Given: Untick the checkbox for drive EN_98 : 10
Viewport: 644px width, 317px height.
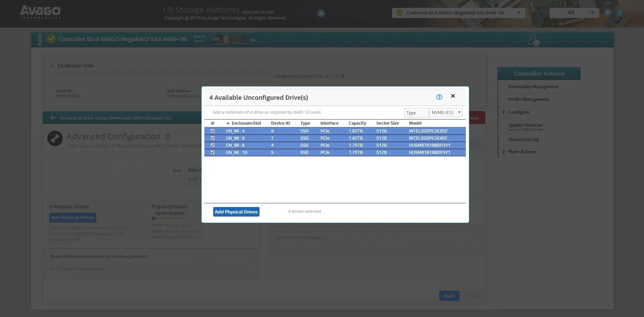Looking at the screenshot, I should tap(213, 153).
